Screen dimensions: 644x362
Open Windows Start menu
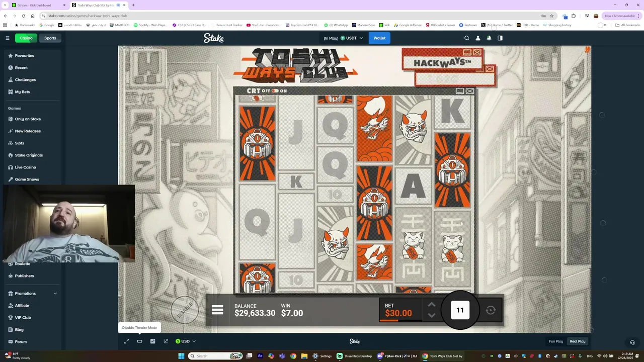182,356
